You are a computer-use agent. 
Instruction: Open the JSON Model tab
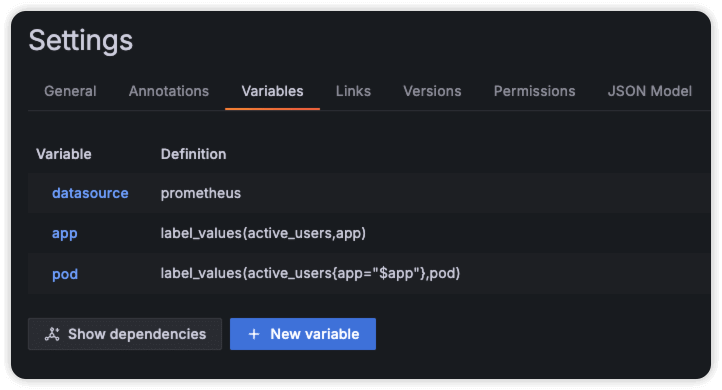coord(649,91)
